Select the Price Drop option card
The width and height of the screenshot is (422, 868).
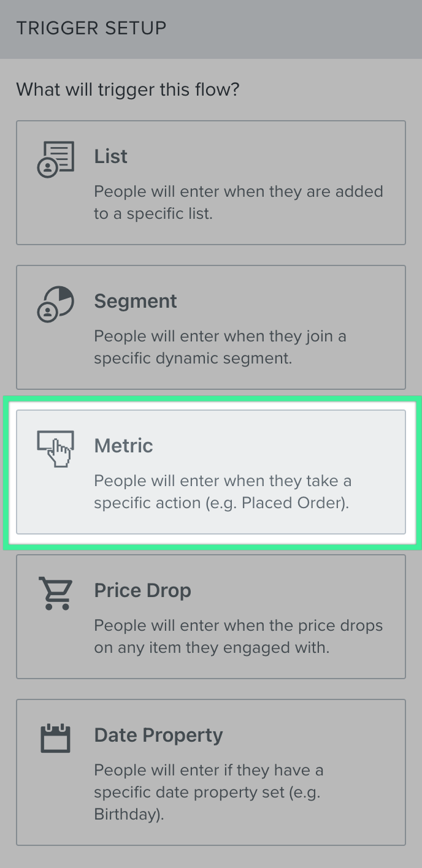211,617
